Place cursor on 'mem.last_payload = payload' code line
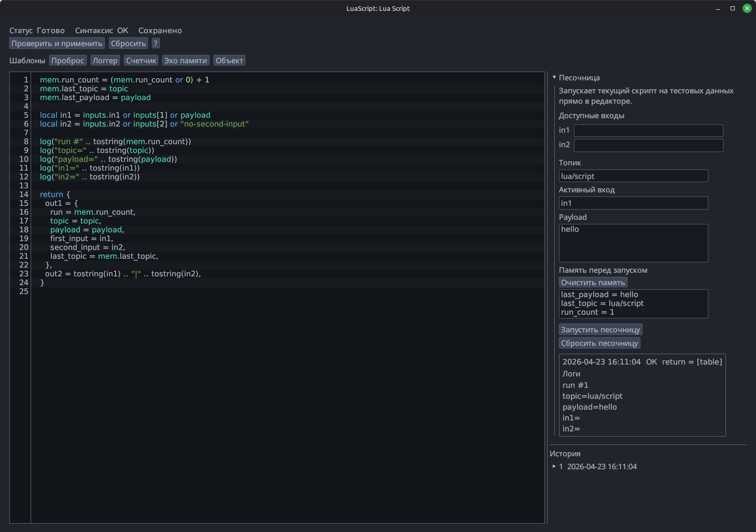The height and width of the screenshot is (532, 756). [95, 97]
